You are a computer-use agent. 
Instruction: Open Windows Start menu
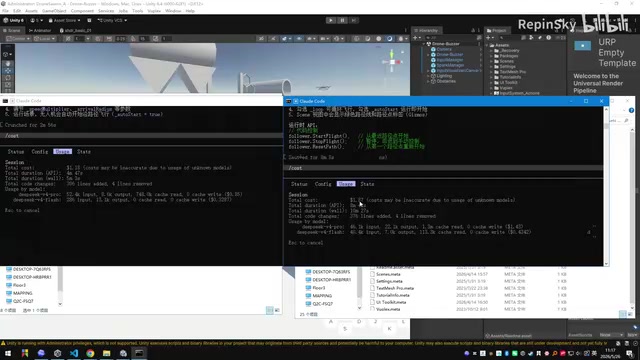click(8, 353)
